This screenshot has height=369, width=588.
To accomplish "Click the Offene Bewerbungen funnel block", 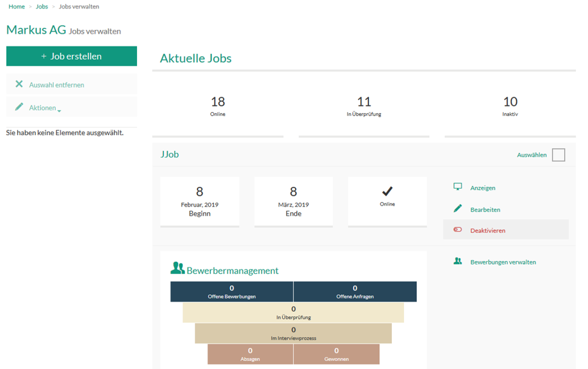I will (x=232, y=292).
